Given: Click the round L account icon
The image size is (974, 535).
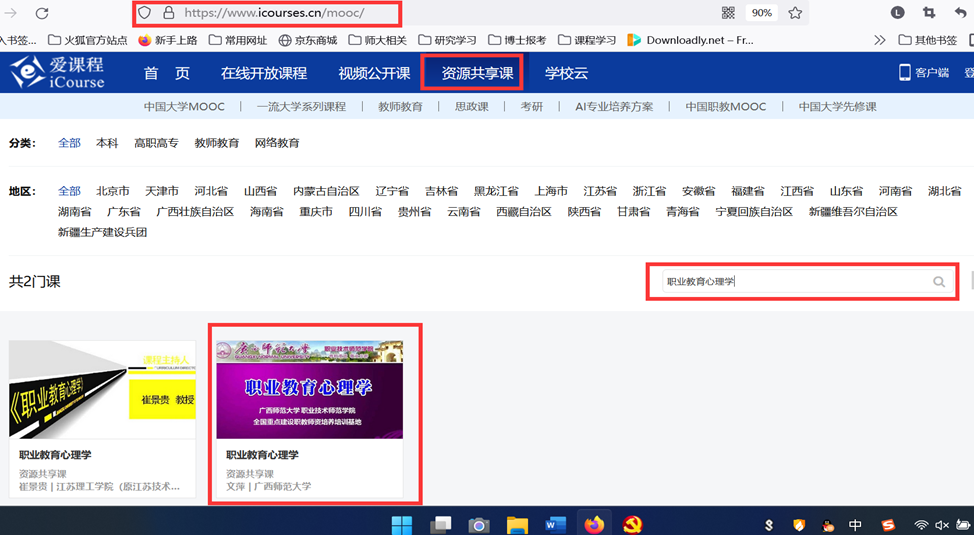Looking at the screenshot, I should click(x=897, y=12).
